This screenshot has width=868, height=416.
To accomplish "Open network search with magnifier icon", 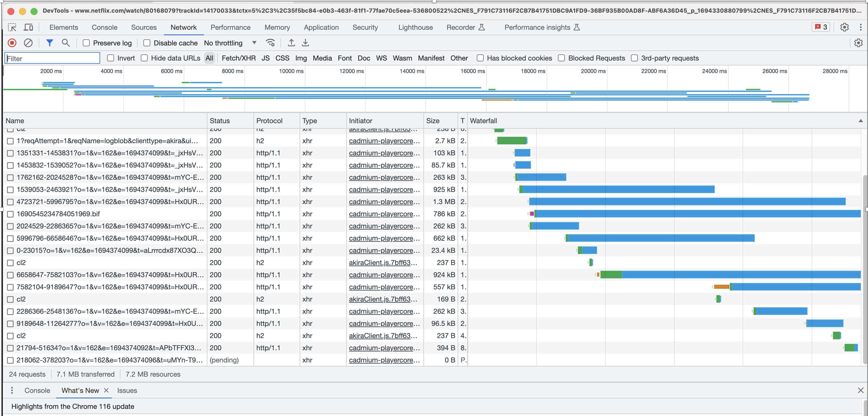I will 66,43.
